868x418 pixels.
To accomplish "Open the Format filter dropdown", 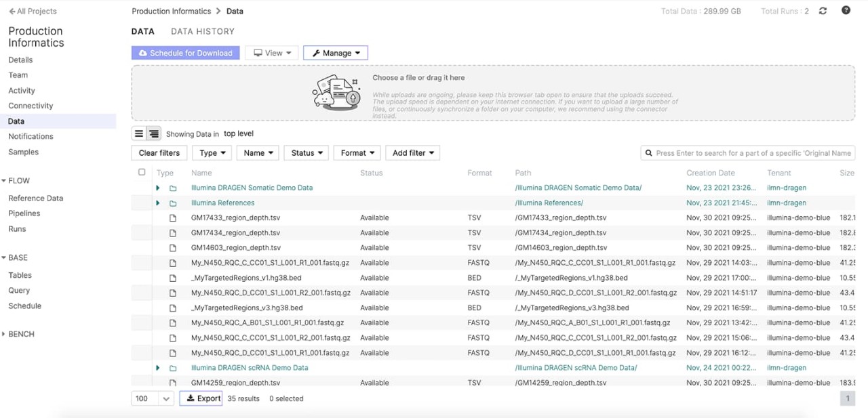I will click(357, 152).
